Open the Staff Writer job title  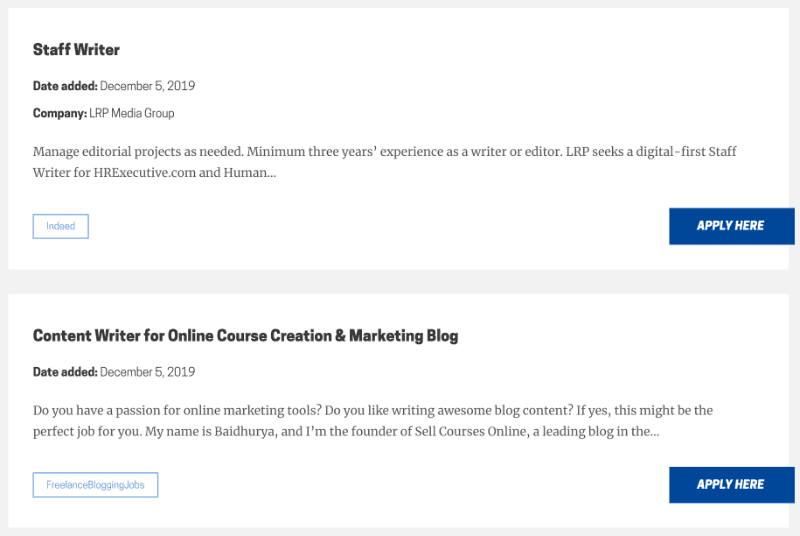[76, 50]
